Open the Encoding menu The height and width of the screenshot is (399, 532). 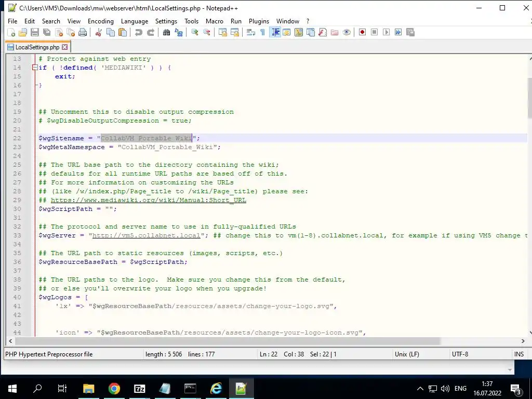(101, 21)
